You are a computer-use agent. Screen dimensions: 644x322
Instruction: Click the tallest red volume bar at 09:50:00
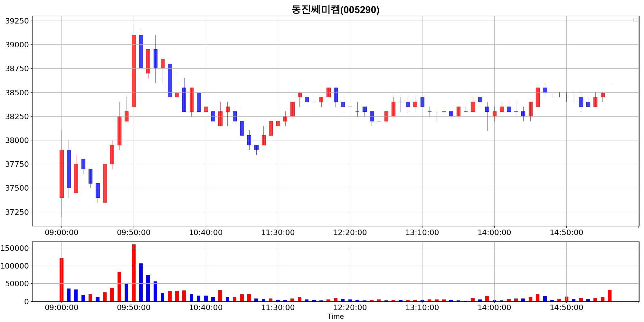click(134, 273)
